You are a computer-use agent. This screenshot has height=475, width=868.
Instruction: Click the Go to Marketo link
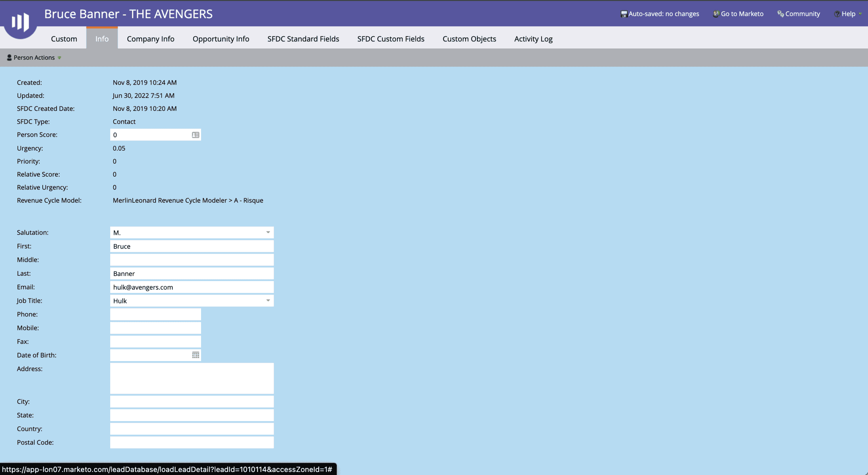pos(742,14)
